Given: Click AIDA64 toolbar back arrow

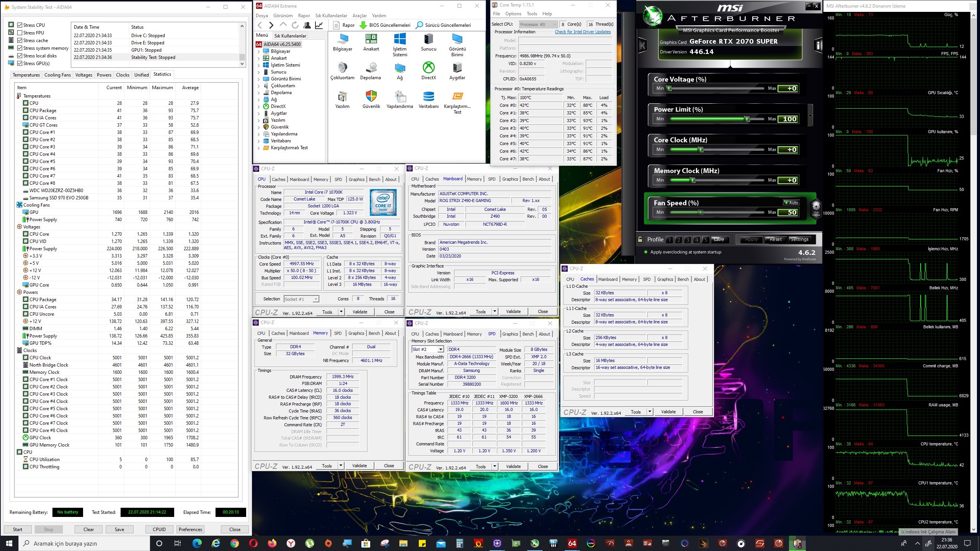Looking at the screenshot, I should (260, 25).
